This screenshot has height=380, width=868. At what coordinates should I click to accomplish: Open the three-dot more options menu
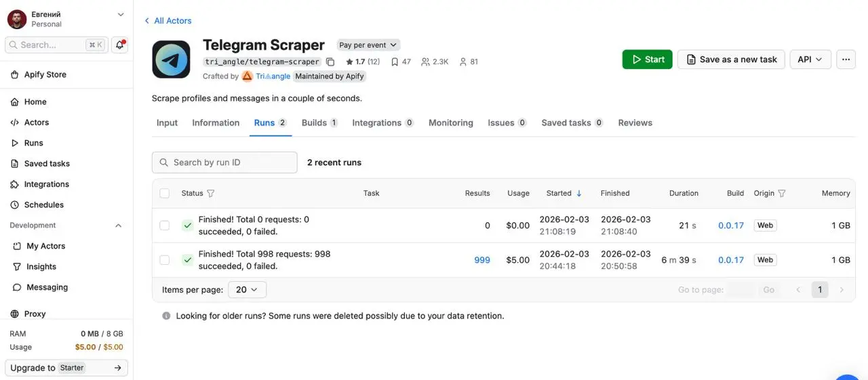[x=846, y=60]
